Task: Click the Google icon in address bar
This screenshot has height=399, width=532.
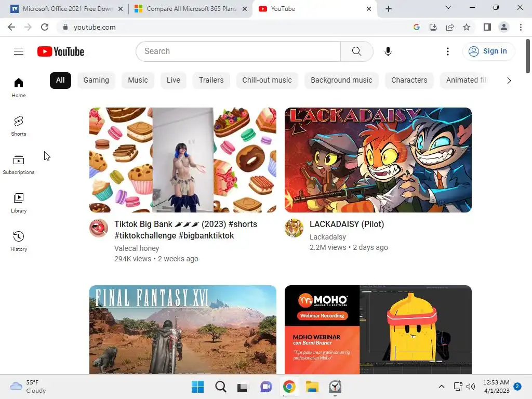Action: click(416, 27)
